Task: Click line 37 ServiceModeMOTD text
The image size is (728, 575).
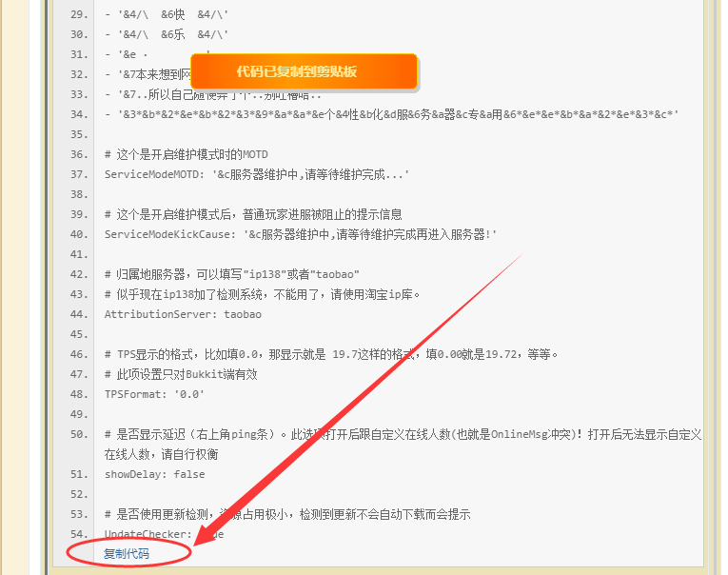Action: point(257,174)
